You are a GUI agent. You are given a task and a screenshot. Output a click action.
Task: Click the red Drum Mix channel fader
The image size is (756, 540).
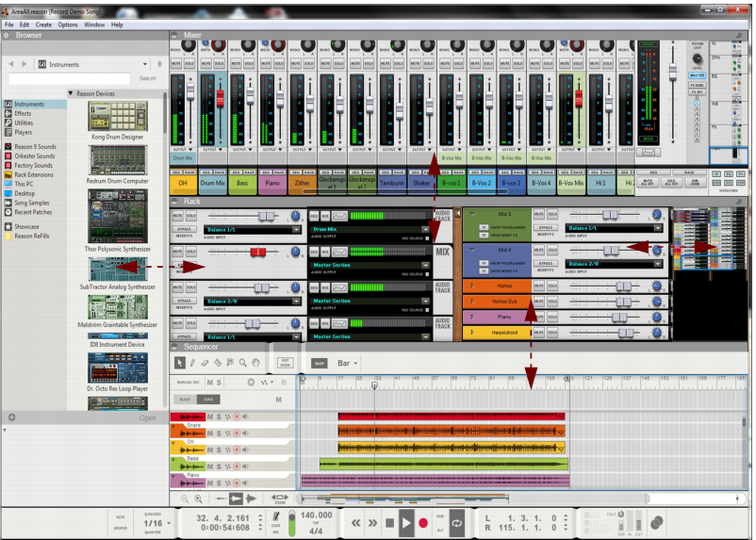pos(221,99)
